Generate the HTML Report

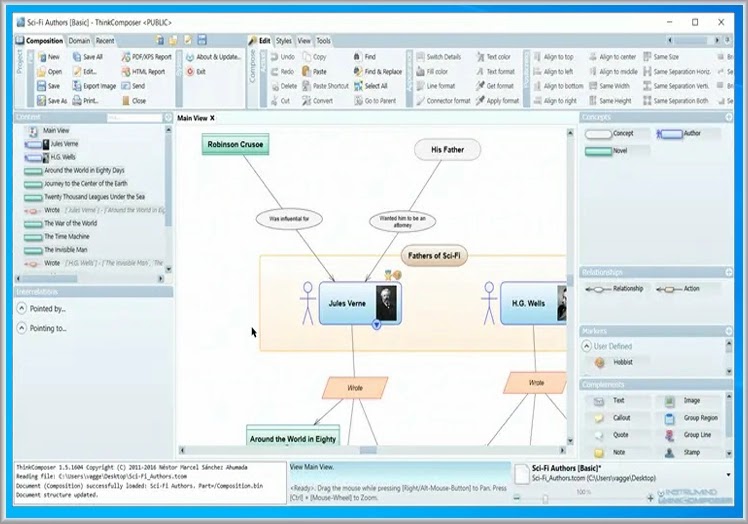(143, 72)
